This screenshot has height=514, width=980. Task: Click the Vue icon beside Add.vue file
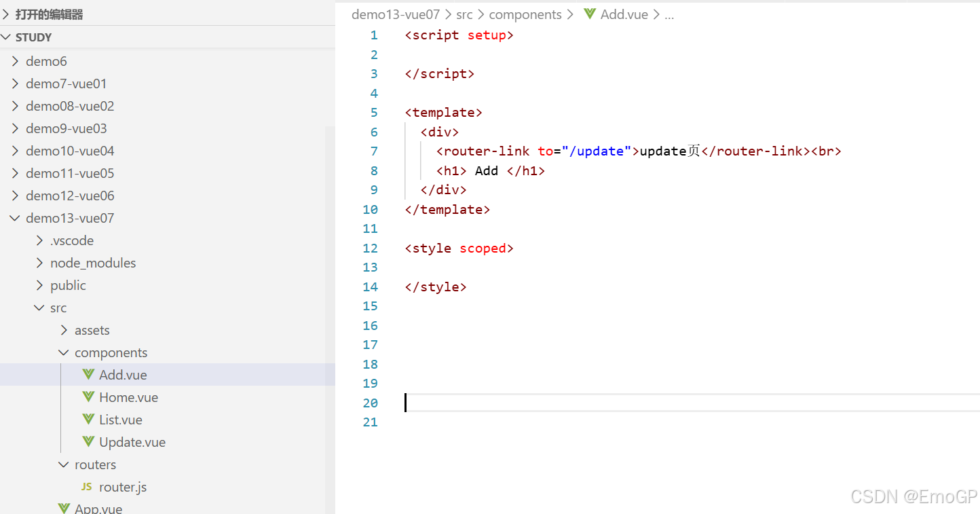pos(88,375)
